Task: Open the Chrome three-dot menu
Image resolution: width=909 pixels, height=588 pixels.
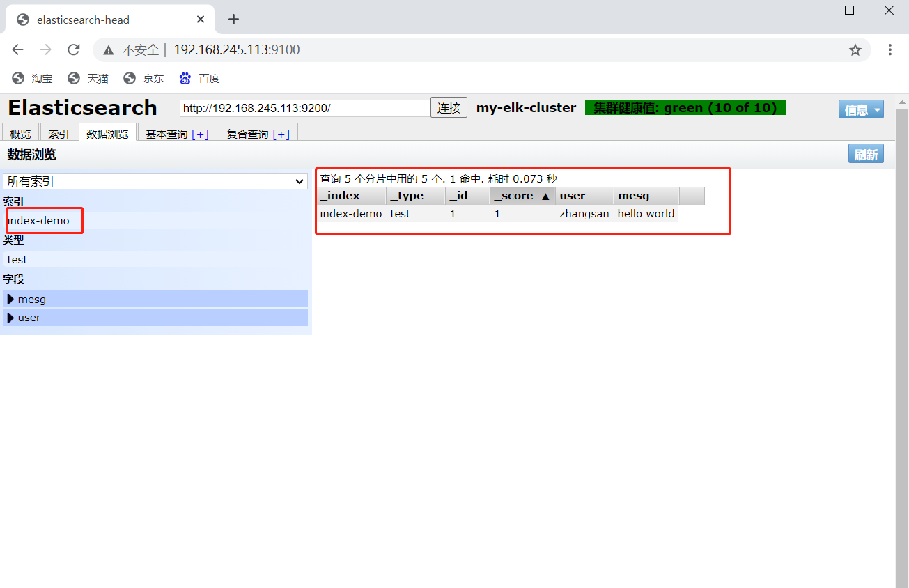Action: point(889,49)
